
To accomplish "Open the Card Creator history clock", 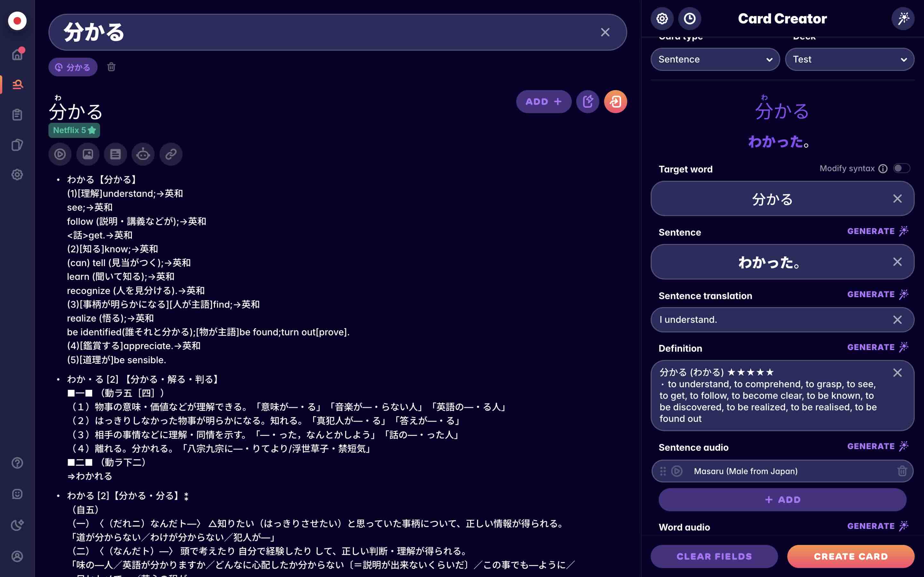I will coord(689,18).
